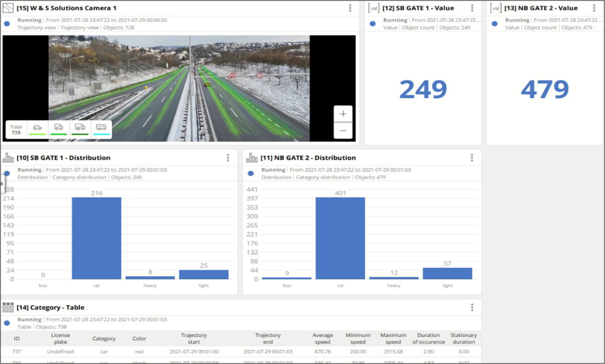Select the Category - Table widget title
The image size is (605, 364).
coord(50,307)
